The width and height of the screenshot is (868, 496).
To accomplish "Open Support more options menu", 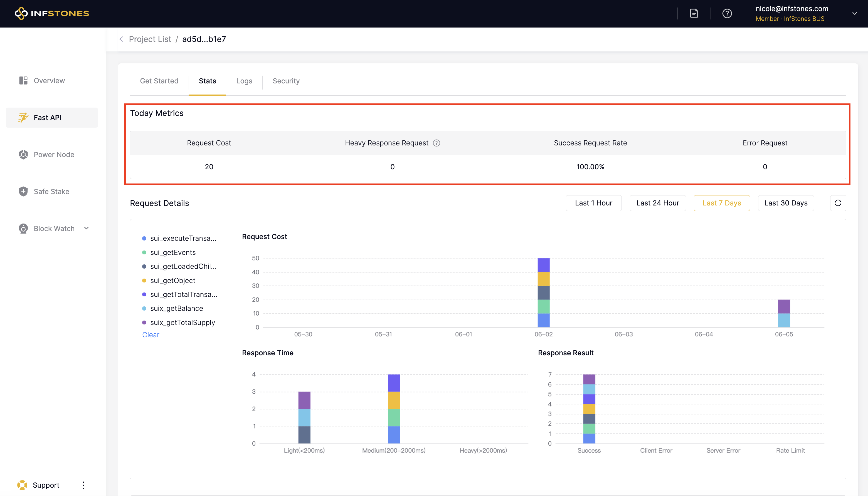I will (83, 485).
